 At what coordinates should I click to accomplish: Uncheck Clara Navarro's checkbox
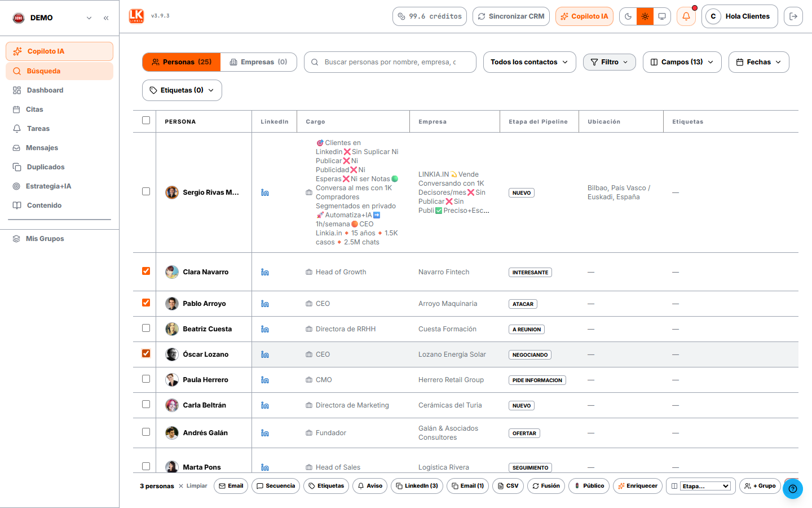click(146, 271)
